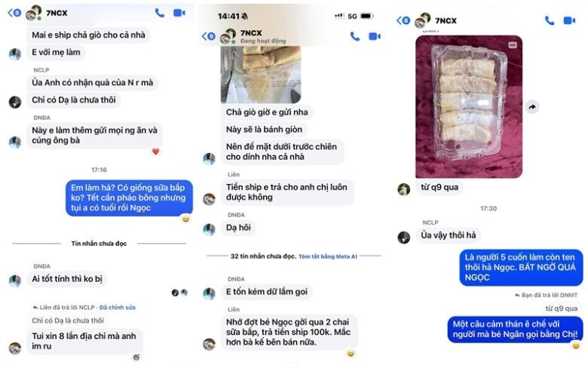The width and height of the screenshot is (588, 368).
Task: Open the partial spring roll photo in the middle chat
Action: click(261, 75)
